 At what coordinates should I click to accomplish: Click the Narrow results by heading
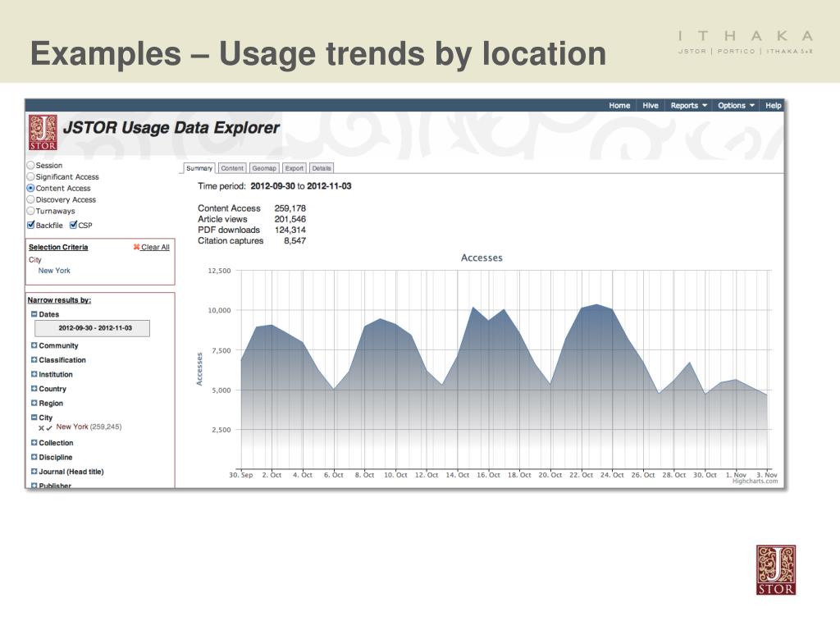click(59, 300)
